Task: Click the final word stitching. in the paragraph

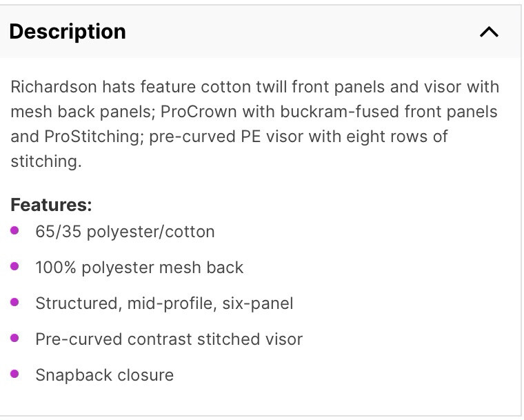Action: pyautogui.click(x=46, y=161)
